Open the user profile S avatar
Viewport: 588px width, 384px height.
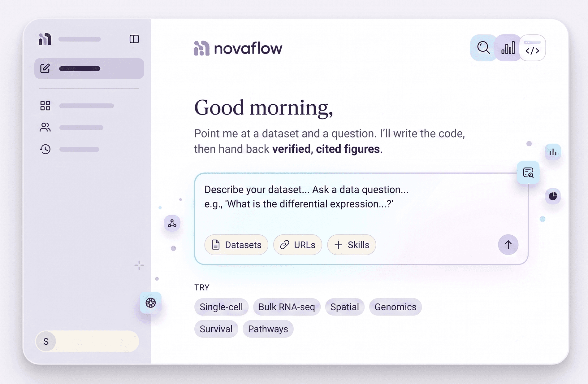[x=46, y=341]
